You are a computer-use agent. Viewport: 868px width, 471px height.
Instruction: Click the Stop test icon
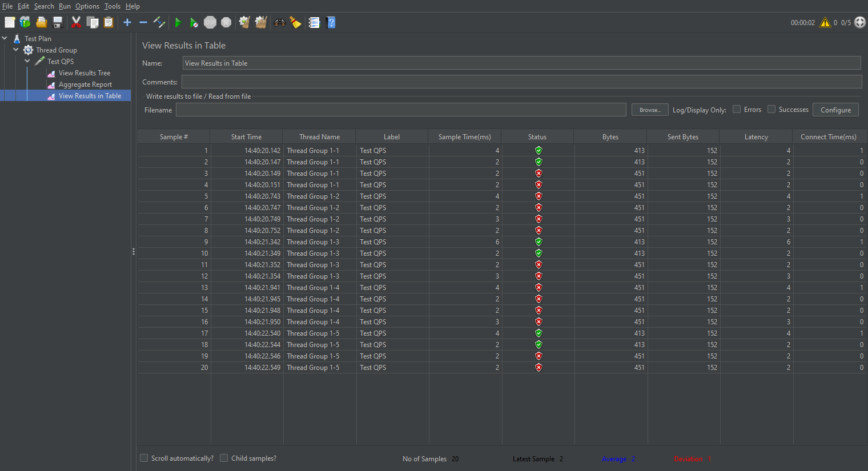point(210,22)
